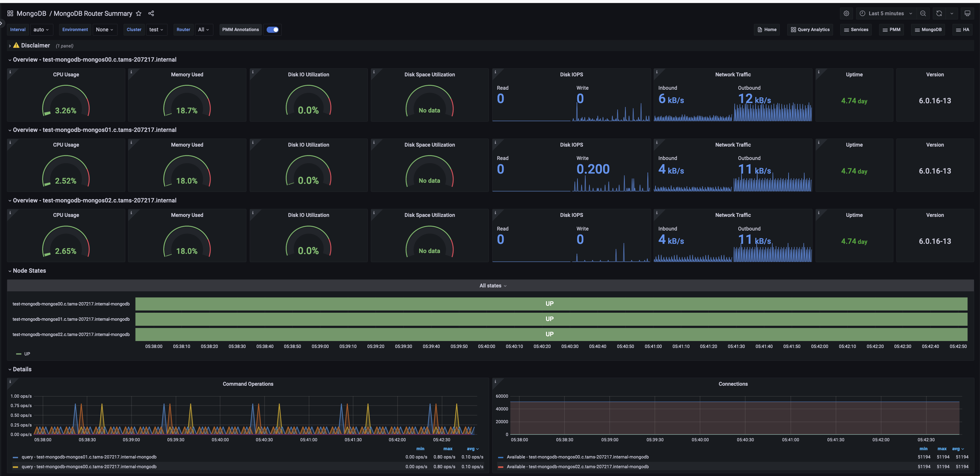Open the dashboards grid icon beside MongoDB
The width and height of the screenshot is (980, 476).
[x=10, y=13]
